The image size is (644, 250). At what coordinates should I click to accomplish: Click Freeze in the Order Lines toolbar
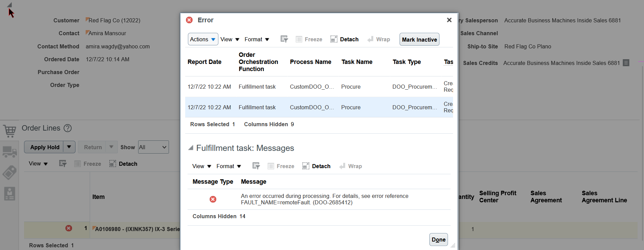pyautogui.click(x=88, y=164)
